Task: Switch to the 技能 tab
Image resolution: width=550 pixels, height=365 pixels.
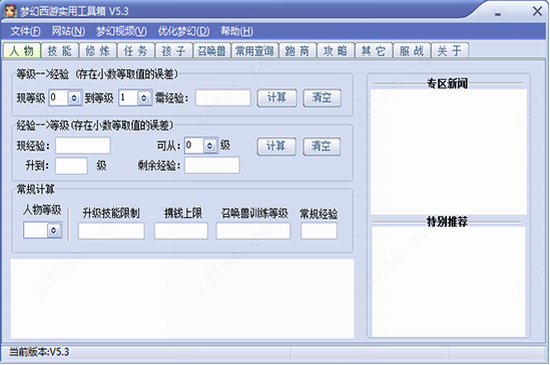Action: click(60, 51)
